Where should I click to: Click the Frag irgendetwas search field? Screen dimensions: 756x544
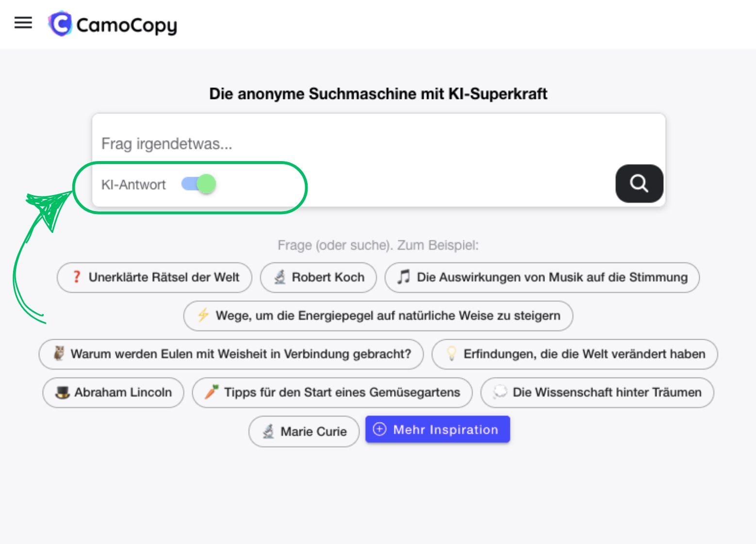(x=340, y=144)
